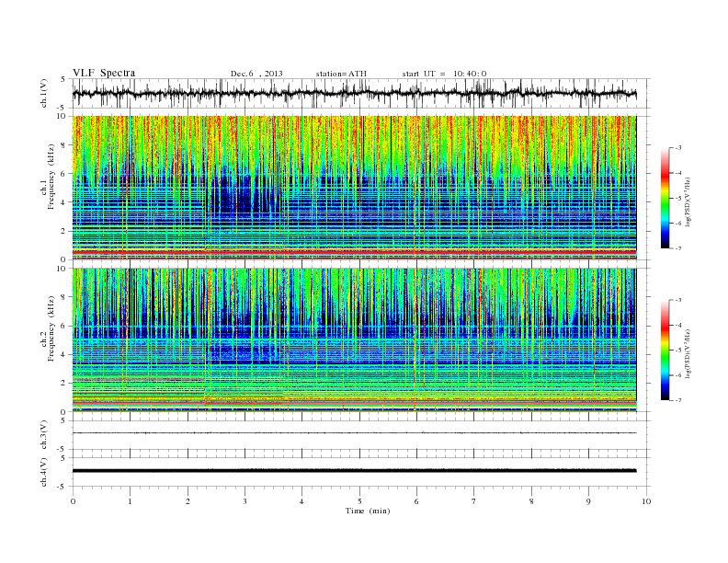Click time axis tick label '0'
The width and height of the screenshot is (728, 563).
pos(73,501)
